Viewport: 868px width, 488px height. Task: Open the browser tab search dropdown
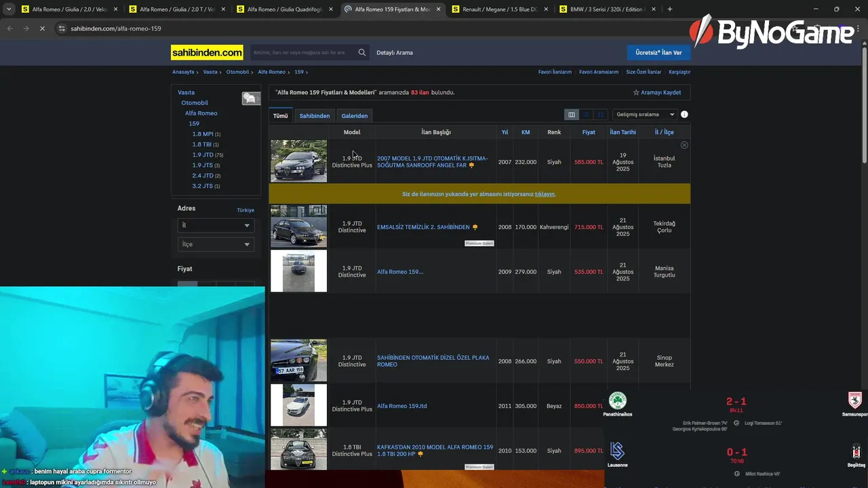pos(9,9)
